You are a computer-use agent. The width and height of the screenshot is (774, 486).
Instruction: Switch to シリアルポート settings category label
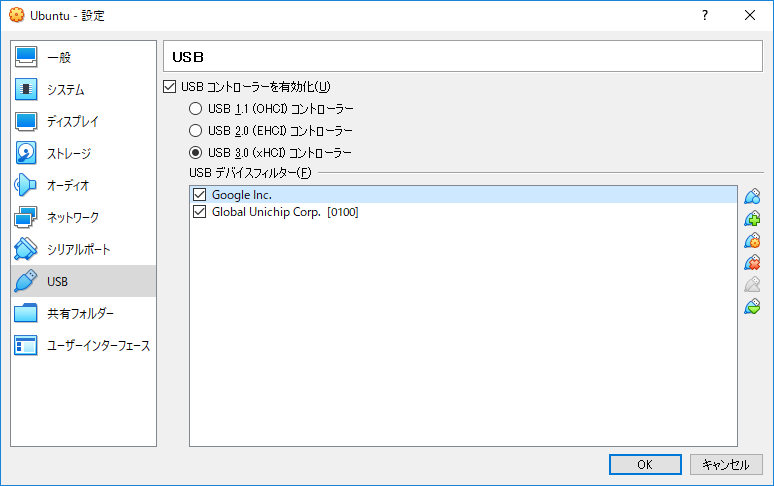click(78, 249)
